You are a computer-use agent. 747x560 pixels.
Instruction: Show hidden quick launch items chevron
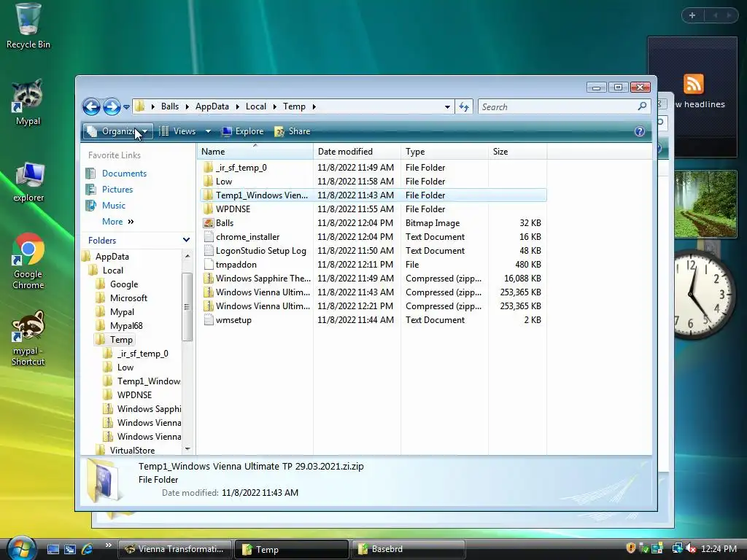coord(108,545)
